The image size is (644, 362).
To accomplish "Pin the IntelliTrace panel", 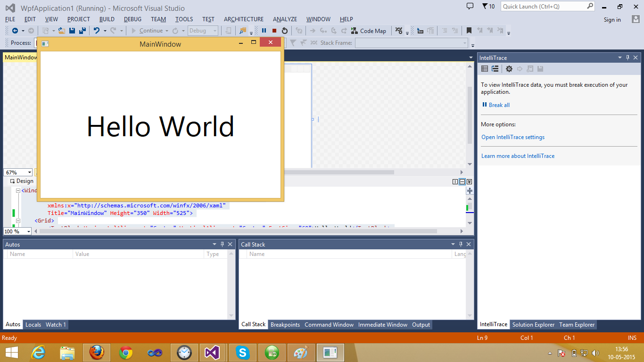I will coord(627,58).
